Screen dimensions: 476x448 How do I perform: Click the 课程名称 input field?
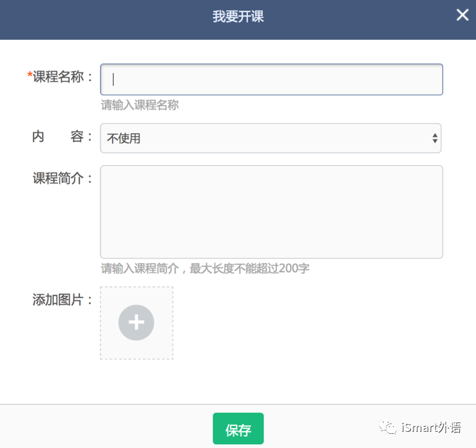pyautogui.click(x=271, y=79)
